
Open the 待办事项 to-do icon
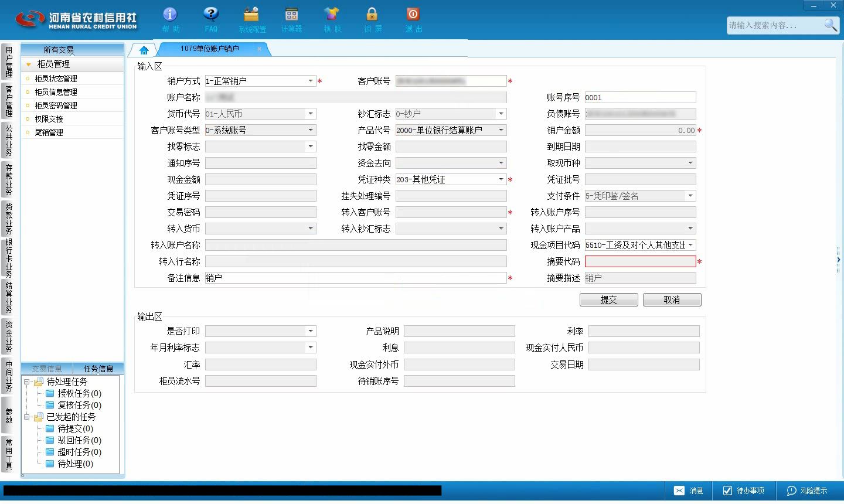tap(727, 491)
